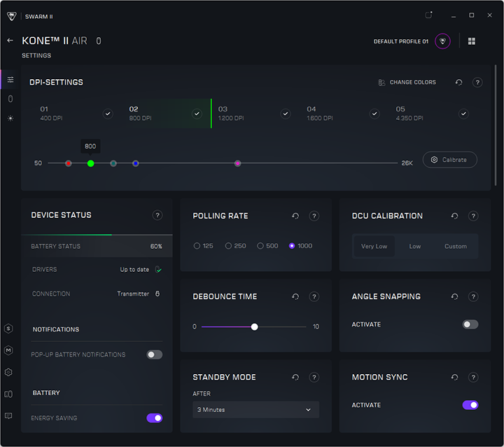Click the back arrow next to KONE II AIR
The height and width of the screenshot is (447, 504).
click(x=10, y=41)
